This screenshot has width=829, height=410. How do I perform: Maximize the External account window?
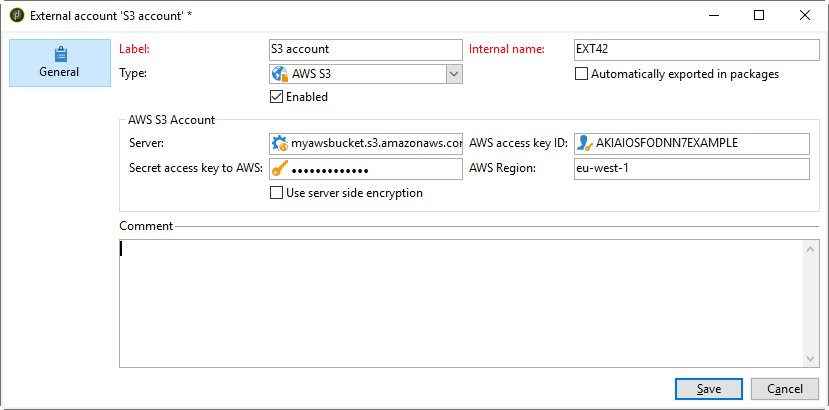pos(759,15)
